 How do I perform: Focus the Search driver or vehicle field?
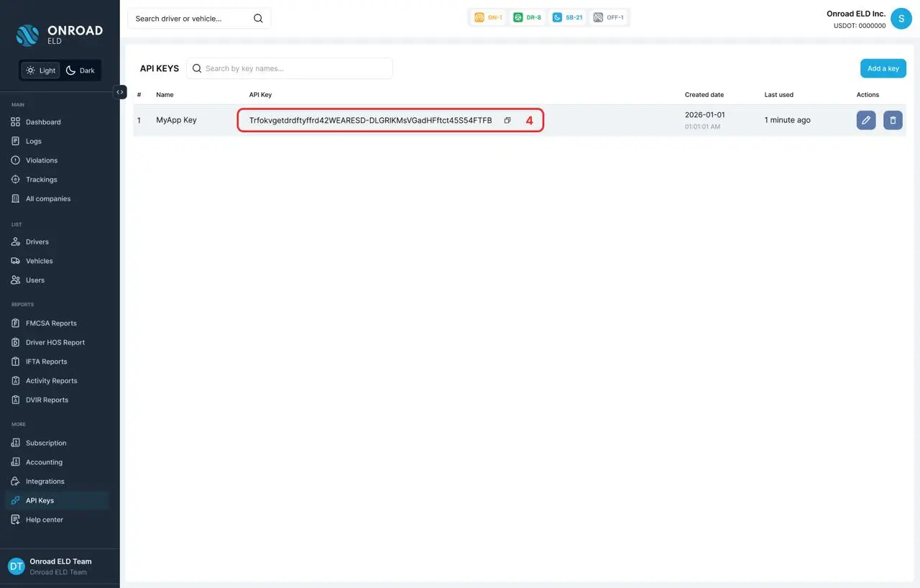[199, 19]
